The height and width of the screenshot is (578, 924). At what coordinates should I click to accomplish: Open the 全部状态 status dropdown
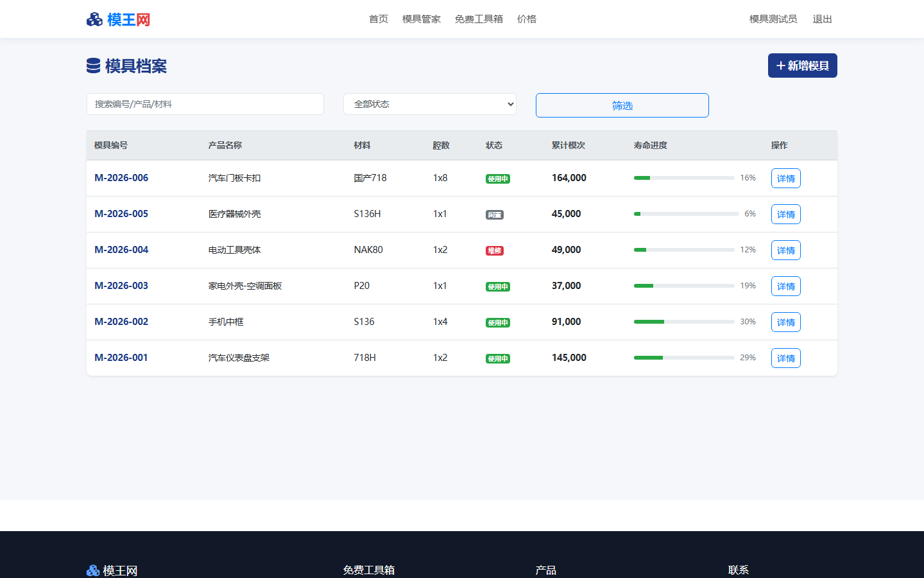click(x=430, y=104)
